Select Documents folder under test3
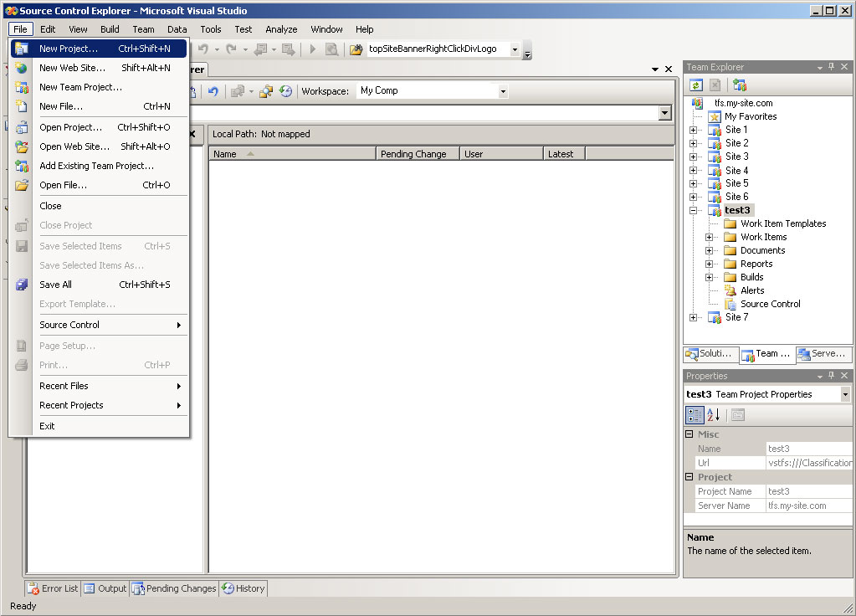This screenshot has height=616, width=856. tap(762, 250)
